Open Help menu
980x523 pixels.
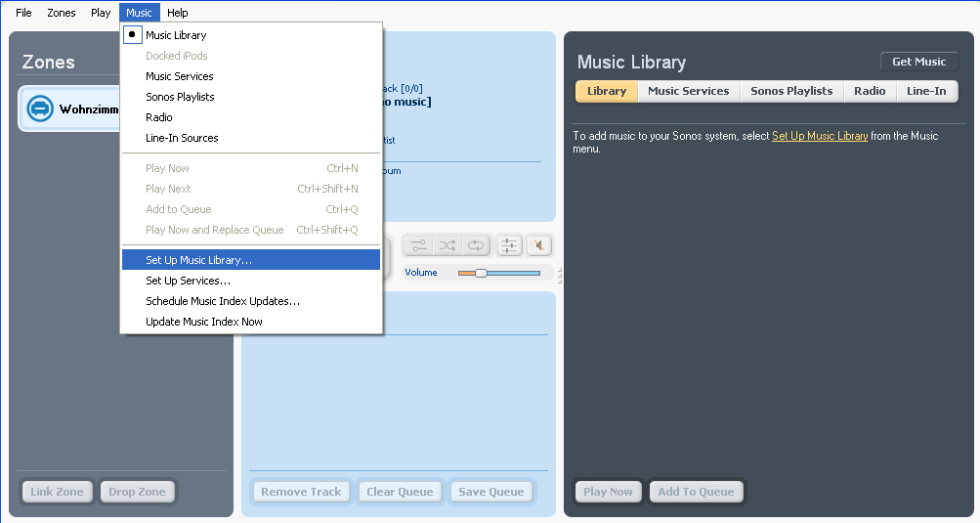pos(178,13)
